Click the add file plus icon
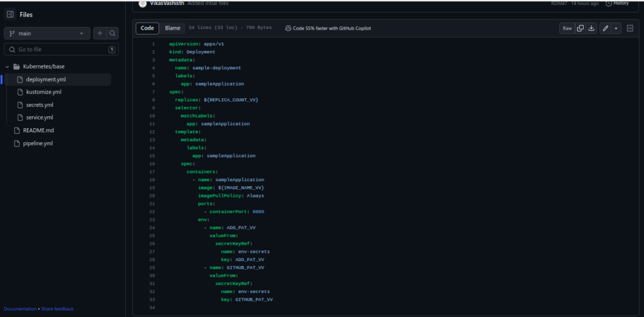 (100, 33)
